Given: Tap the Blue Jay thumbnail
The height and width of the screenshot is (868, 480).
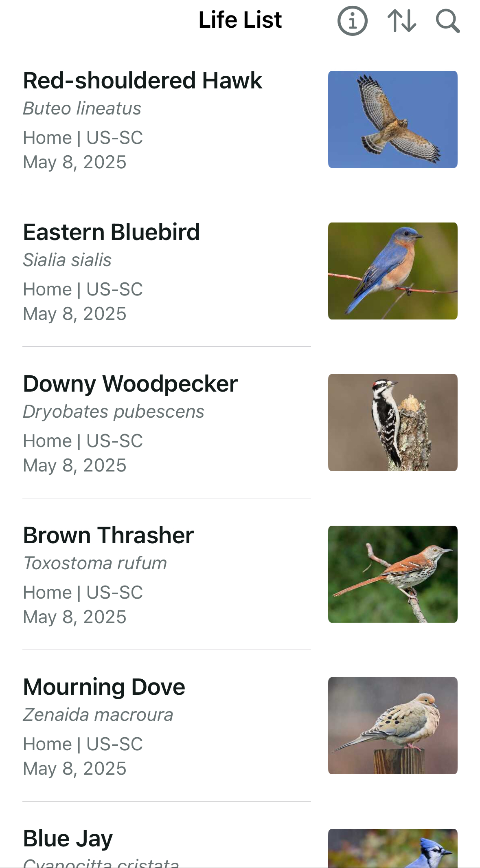Looking at the screenshot, I should pos(392,848).
